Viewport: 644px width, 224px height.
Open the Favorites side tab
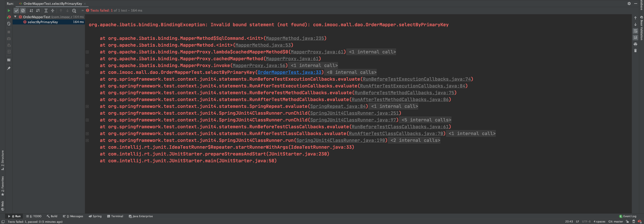3,186
